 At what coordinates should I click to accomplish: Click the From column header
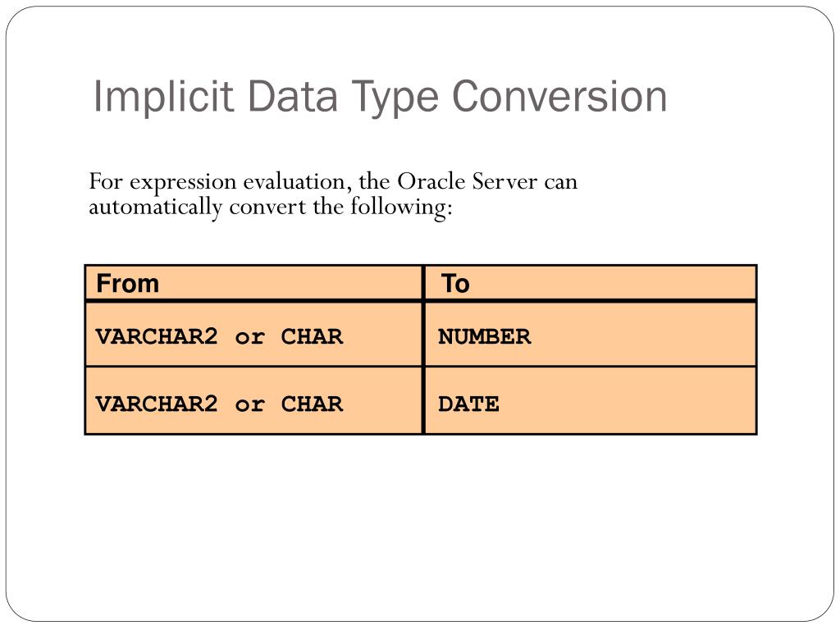[x=254, y=283]
